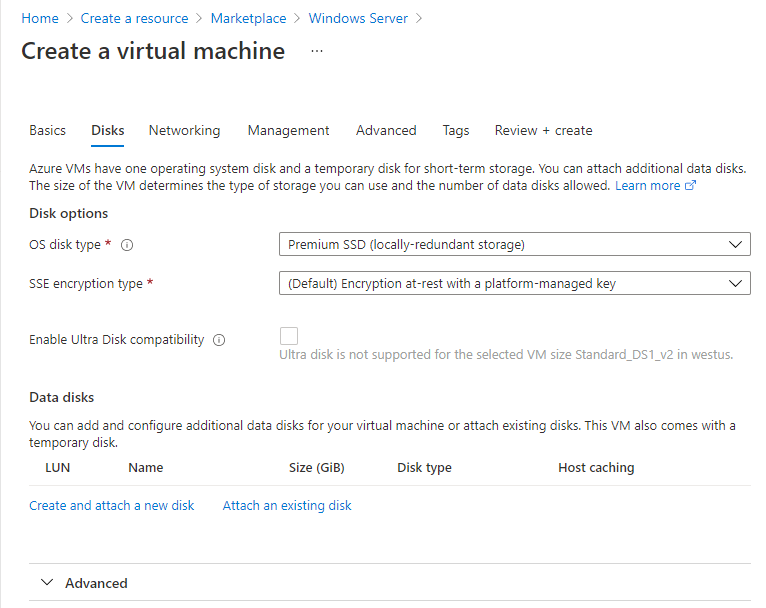This screenshot has width=766, height=608.
Task: Click the Host caching column header
Action: click(596, 468)
